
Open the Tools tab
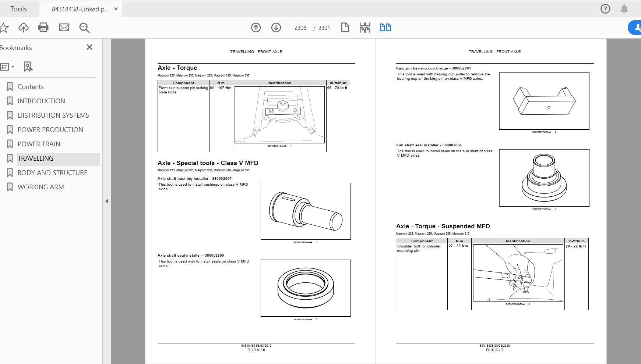pos(18,9)
